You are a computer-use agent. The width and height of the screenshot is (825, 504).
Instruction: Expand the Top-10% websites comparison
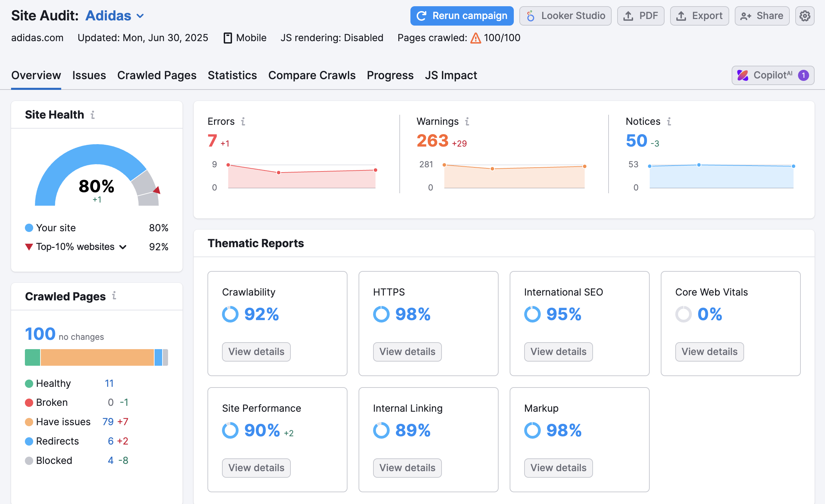click(x=123, y=247)
